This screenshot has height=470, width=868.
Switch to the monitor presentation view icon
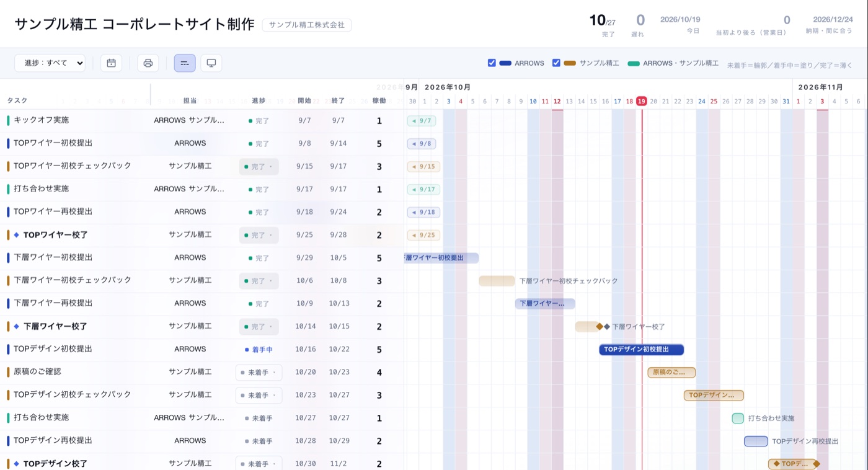211,63
